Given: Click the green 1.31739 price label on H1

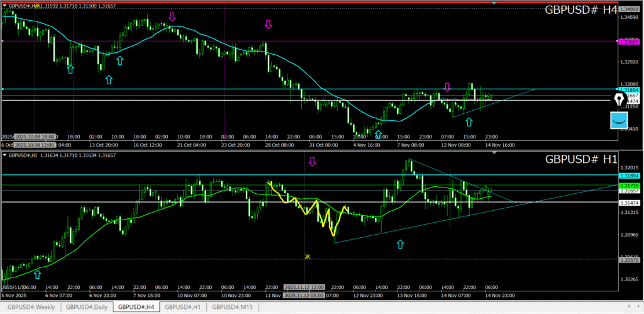Looking at the screenshot, I should coord(629,186).
